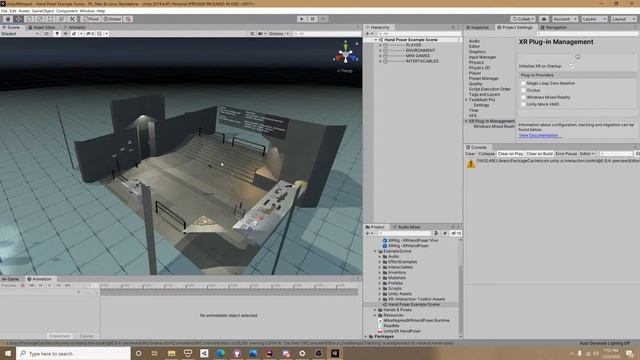This screenshot has width=640, height=360.
Task: Toggle Pivot/Center handle position
Action: click(x=91, y=19)
